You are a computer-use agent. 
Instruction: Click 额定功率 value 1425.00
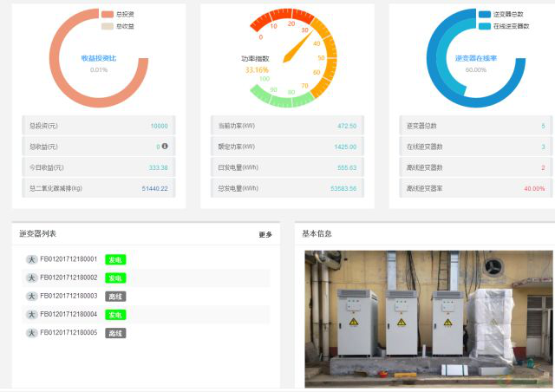[345, 147]
